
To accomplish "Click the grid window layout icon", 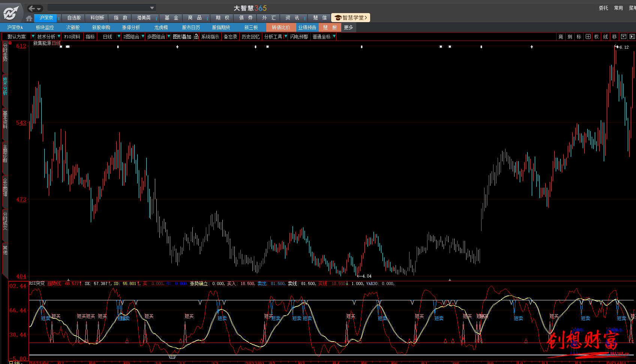I will pos(588,37).
